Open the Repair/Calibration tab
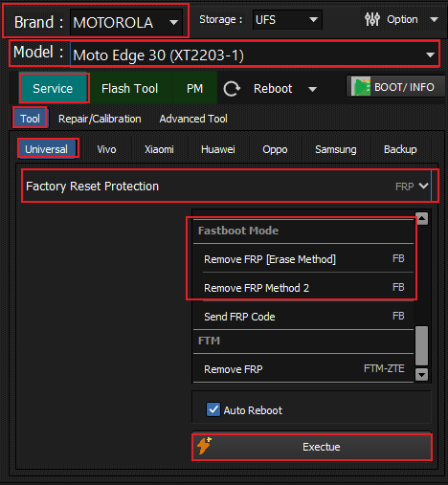The height and width of the screenshot is (485, 448). [x=100, y=119]
